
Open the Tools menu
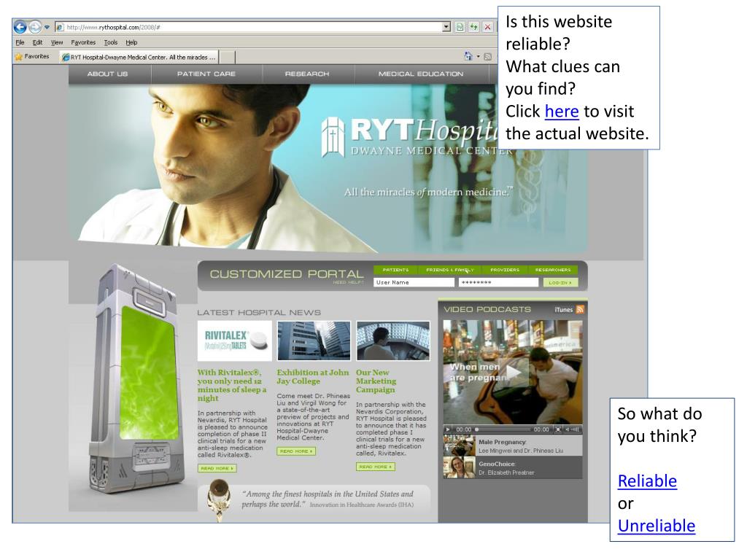click(x=111, y=42)
